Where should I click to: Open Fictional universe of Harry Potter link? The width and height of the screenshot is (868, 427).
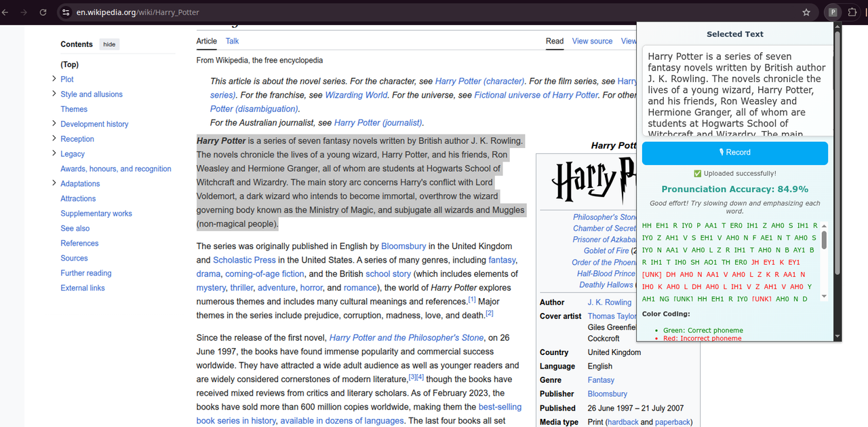[x=536, y=95]
